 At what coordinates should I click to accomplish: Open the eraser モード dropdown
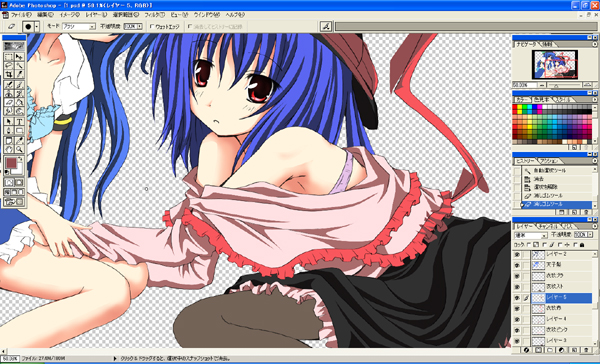coord(92,27)
